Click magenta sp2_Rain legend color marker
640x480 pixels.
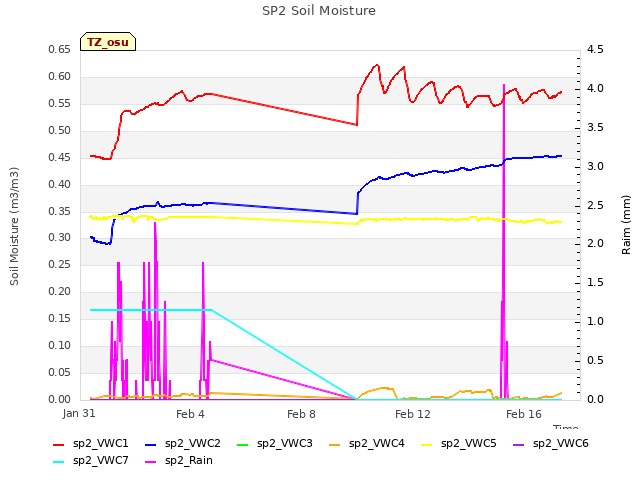pos(151,462)
